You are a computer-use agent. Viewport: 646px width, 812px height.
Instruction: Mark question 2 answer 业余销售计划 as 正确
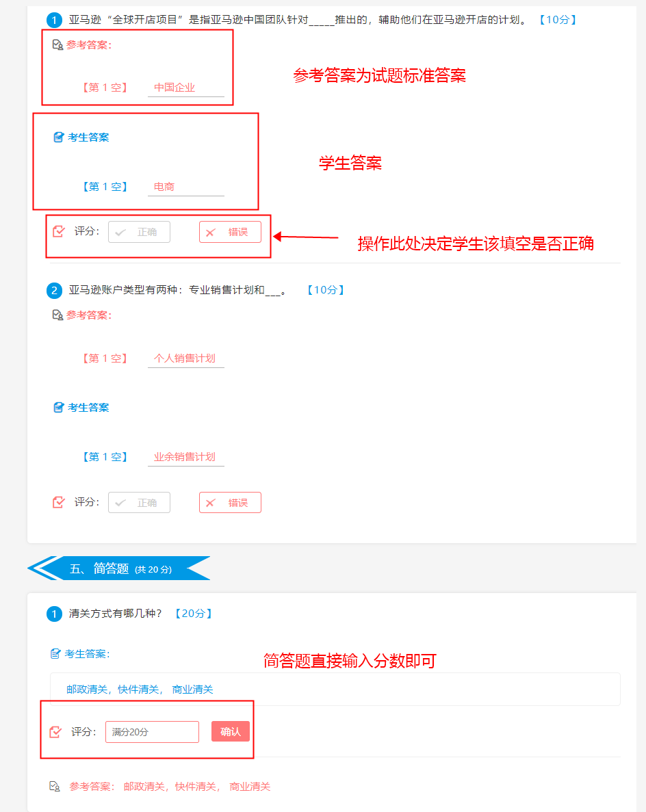[x=139, y=502]
